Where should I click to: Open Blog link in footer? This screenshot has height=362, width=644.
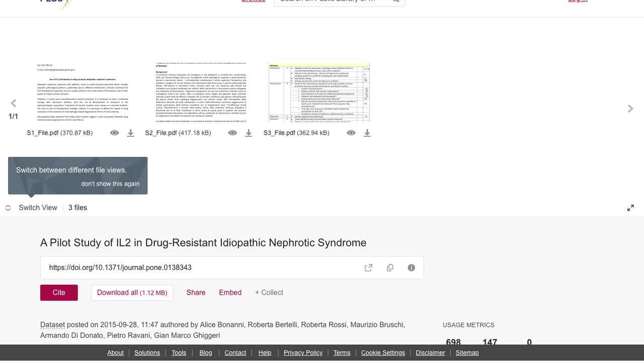tap(206, 353)
